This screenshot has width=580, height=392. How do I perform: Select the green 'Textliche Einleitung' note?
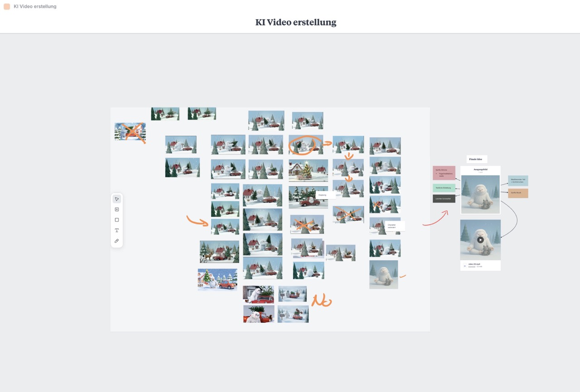[x=444, y=188]
